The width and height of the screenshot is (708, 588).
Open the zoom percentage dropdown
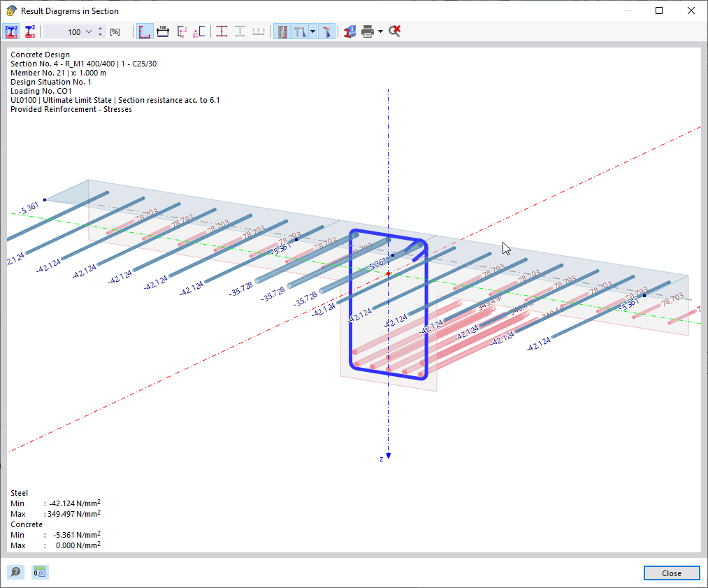point(89,31)
